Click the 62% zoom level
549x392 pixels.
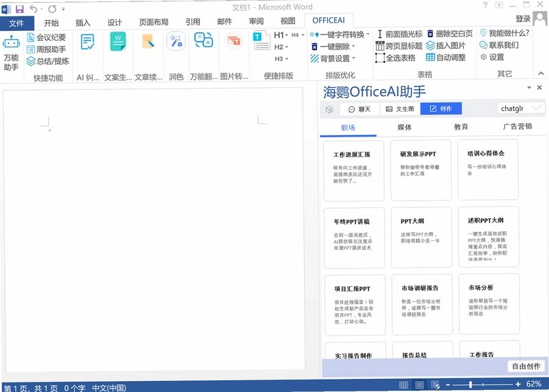(x=534, y=384)
